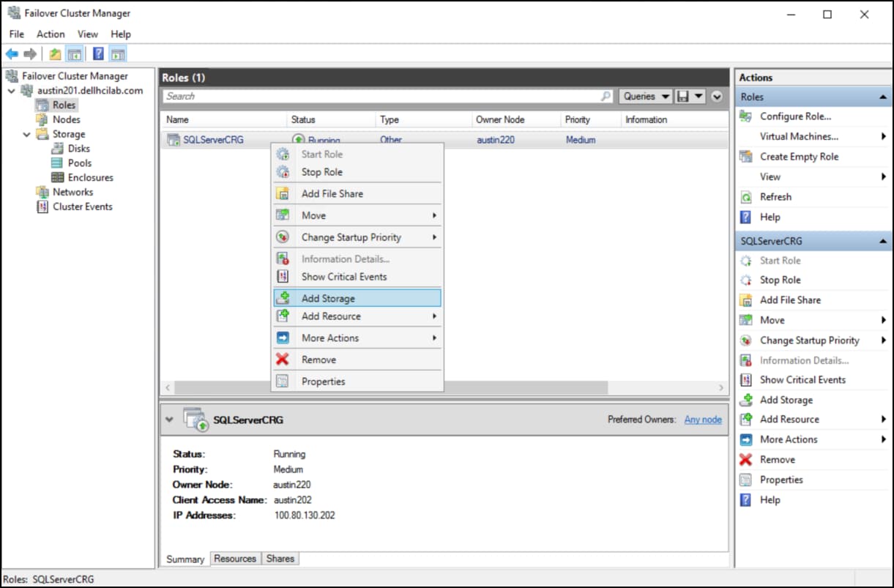Click the Refresh icon in Actions pane

[x=746, y=197]
